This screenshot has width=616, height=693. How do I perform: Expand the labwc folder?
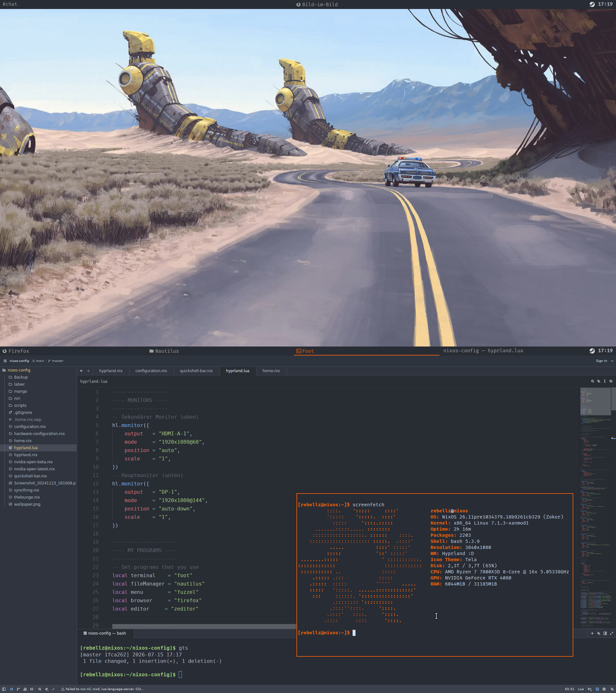pyautogui.click(x=38, y=384)
